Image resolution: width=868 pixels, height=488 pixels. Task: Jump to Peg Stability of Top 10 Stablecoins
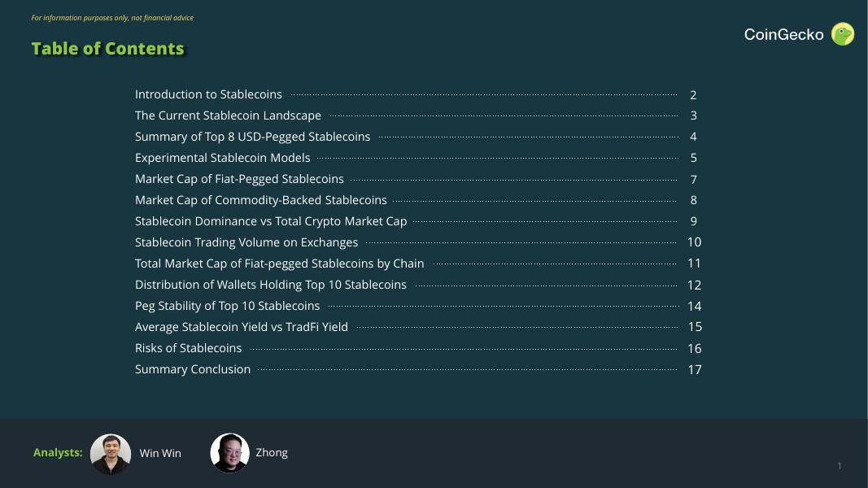pos(227,306)
